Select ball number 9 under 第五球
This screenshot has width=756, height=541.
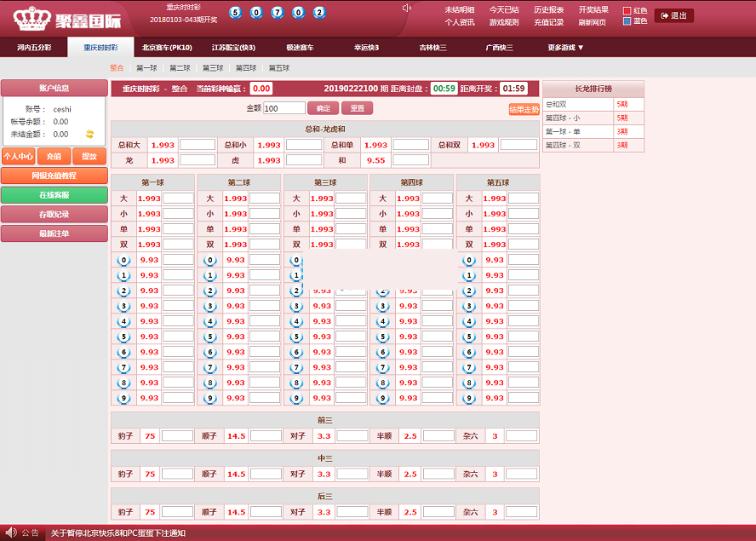[x=469, y=398]
